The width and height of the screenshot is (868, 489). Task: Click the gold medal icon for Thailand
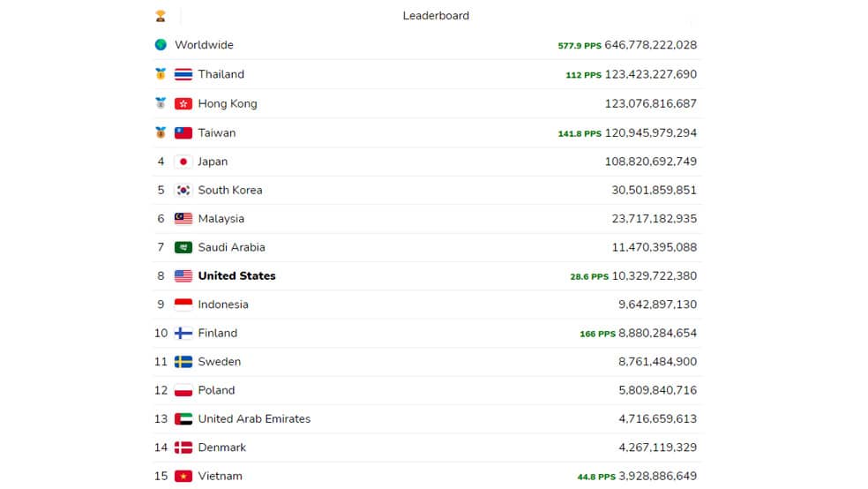tap(161, 73)
